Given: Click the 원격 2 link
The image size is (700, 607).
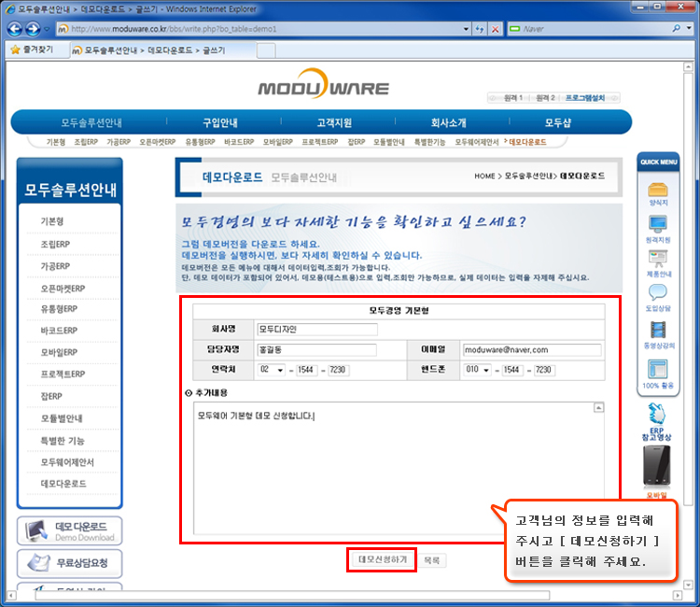Looking at the screenshot, I should (545, 98).
